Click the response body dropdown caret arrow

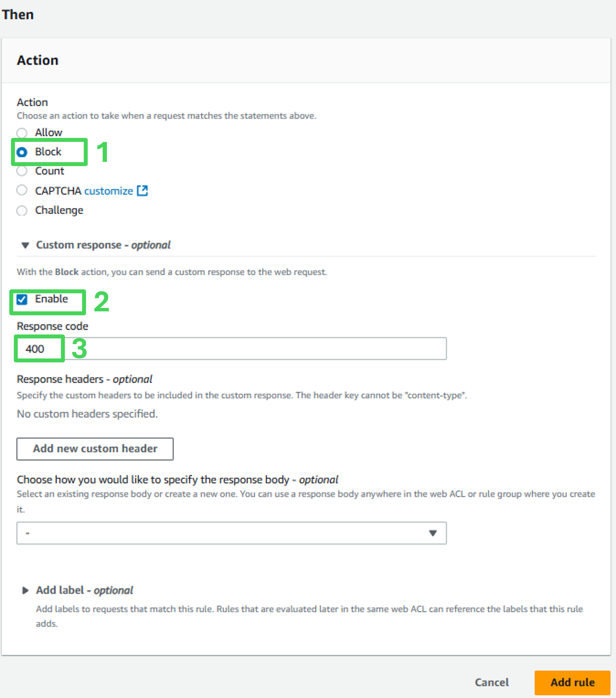pyautogui.click(x=433, y=533)
